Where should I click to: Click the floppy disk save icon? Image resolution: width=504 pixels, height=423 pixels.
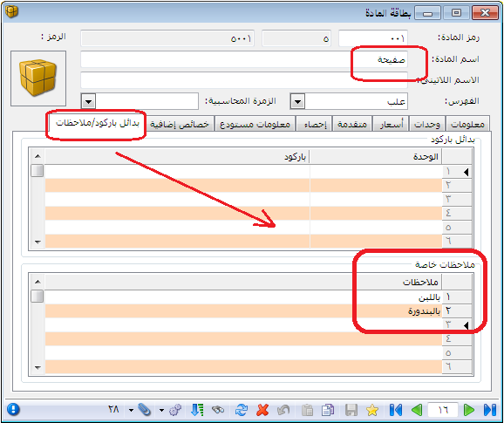click(351, 410)
